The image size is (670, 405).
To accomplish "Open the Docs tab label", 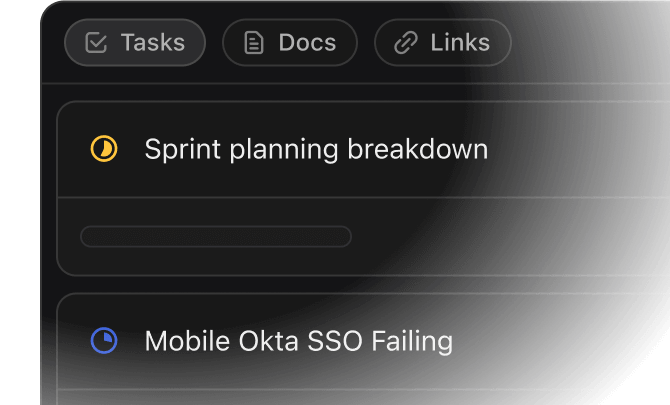I will point(307,43).
